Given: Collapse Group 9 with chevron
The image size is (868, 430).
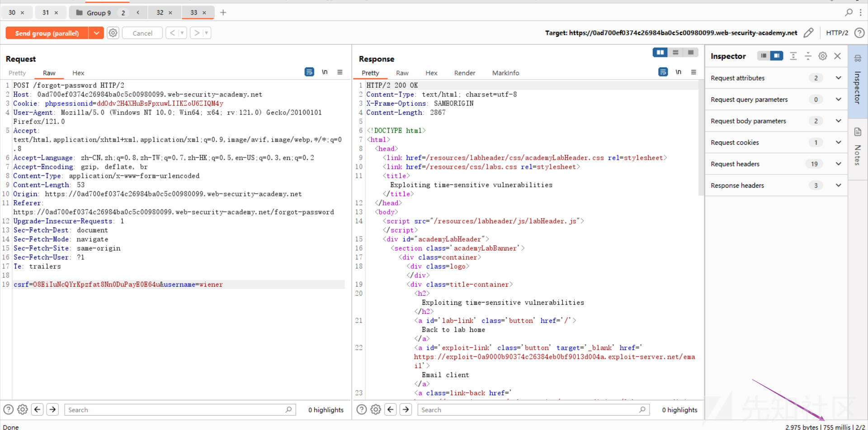Looking at the screenshot, I should click(x=138, y=13).
